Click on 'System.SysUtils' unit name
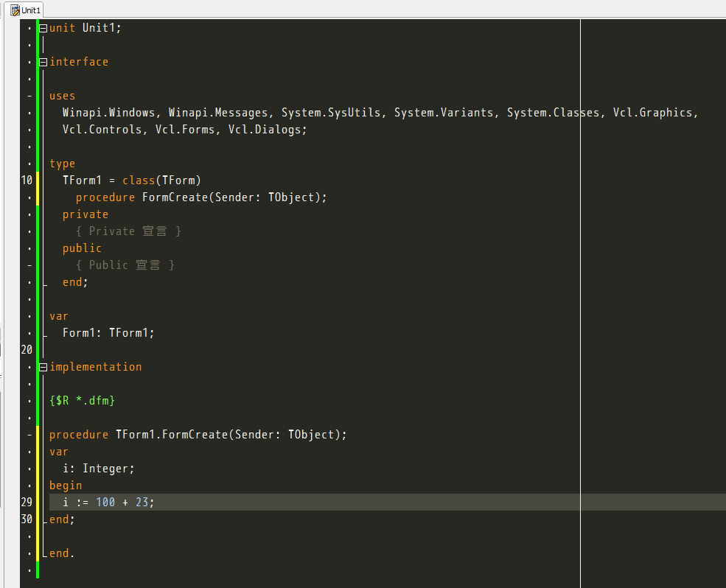 click(331, 113)
